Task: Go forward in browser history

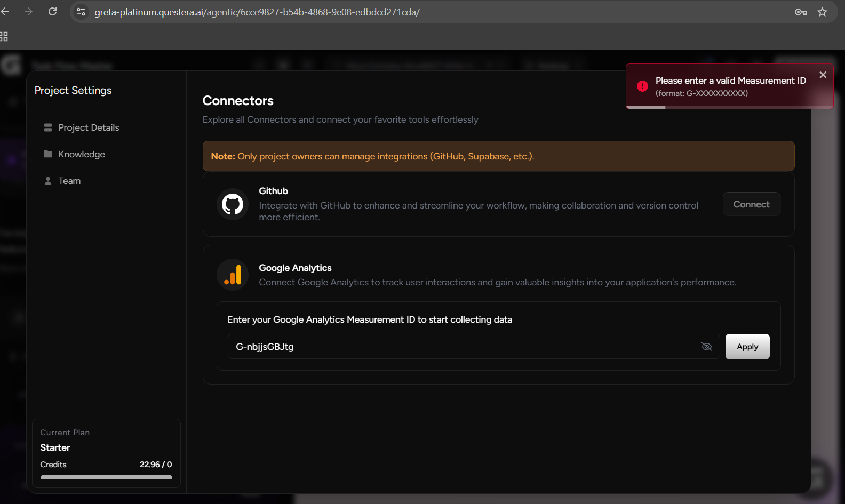Action: 28,12
